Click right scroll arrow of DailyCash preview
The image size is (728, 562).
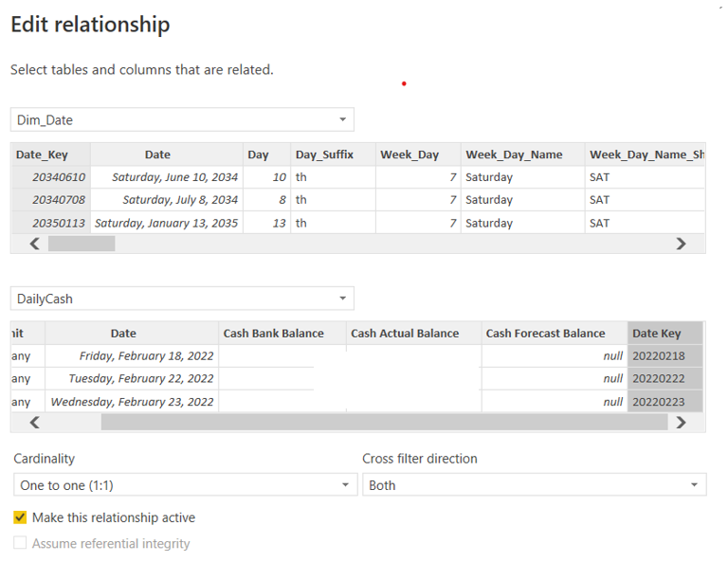(682, 423)
